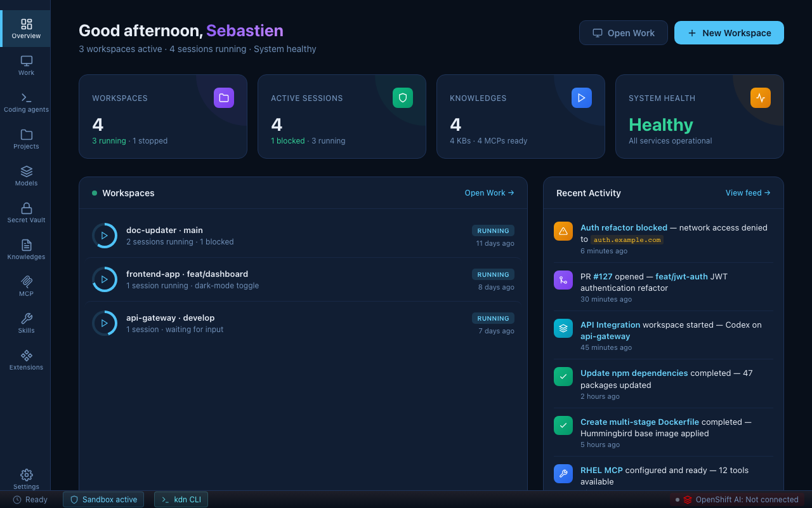Click the Healthy system status text

[661, 124]
